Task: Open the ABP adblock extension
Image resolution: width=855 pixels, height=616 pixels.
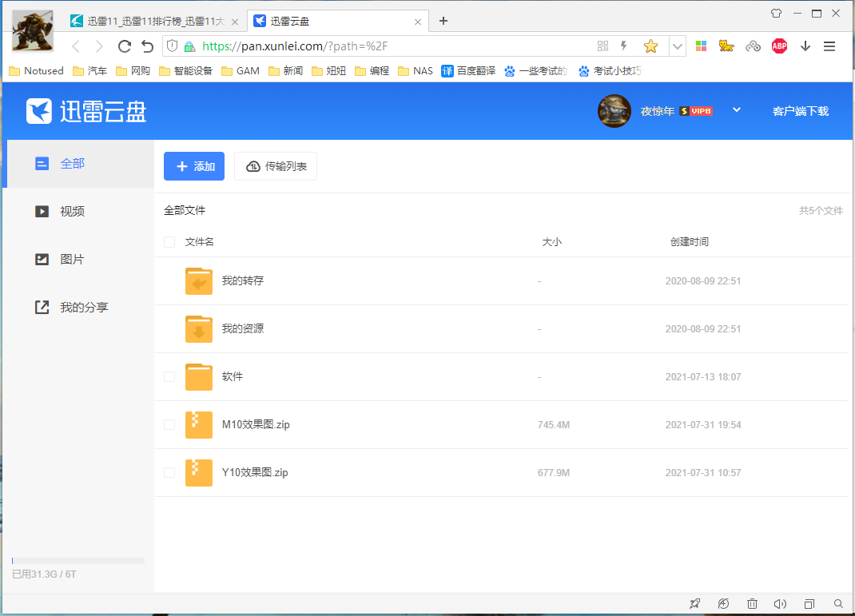Action: pyautogui.click(x=779, y=46)
